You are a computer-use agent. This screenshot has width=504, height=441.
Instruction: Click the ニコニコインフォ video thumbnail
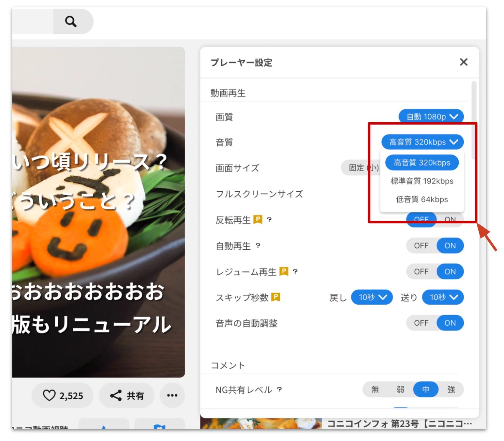pyautogui.click(x=261, y=423)
